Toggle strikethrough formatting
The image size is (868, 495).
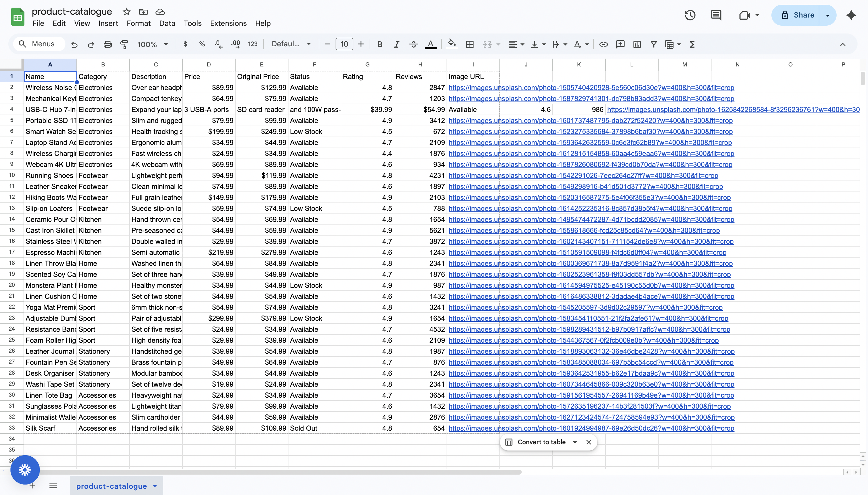pyautogui.click(x=413, y=44)
